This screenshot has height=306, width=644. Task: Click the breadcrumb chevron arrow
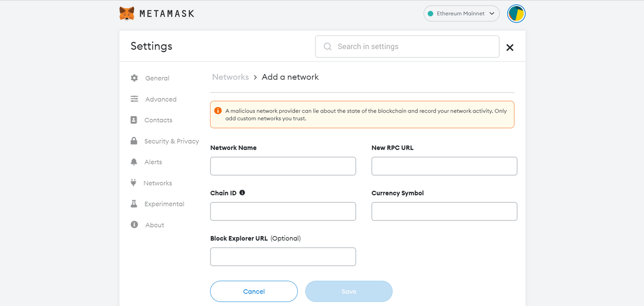[x=255, y=77]
